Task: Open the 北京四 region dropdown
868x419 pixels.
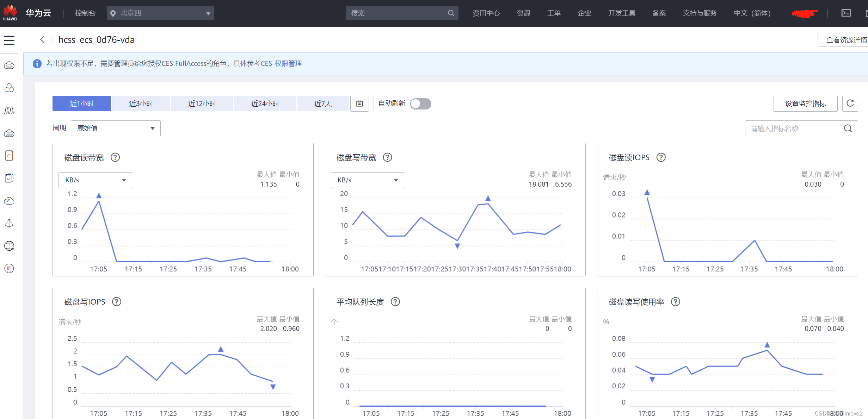Action: [x=160, y=13]
